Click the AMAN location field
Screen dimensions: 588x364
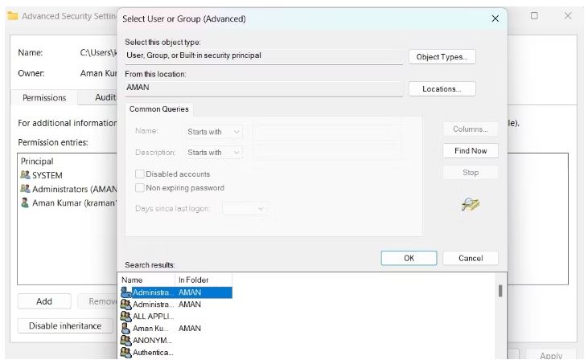264,88
